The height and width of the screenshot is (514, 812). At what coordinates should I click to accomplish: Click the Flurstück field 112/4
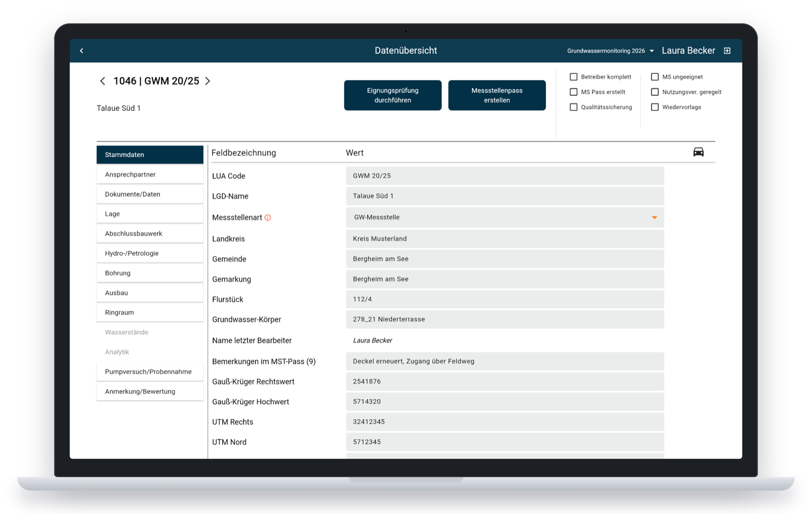[x=505, y=299]
